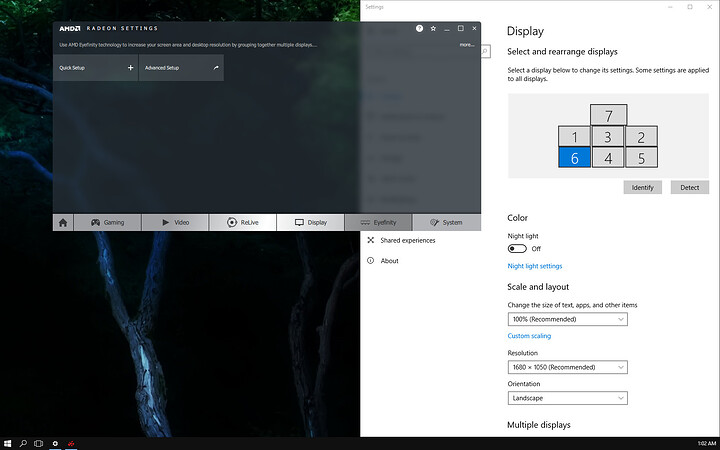Open the Radeon Settings help icon
This screenshot has width=720, height=450.
point(419,28)
